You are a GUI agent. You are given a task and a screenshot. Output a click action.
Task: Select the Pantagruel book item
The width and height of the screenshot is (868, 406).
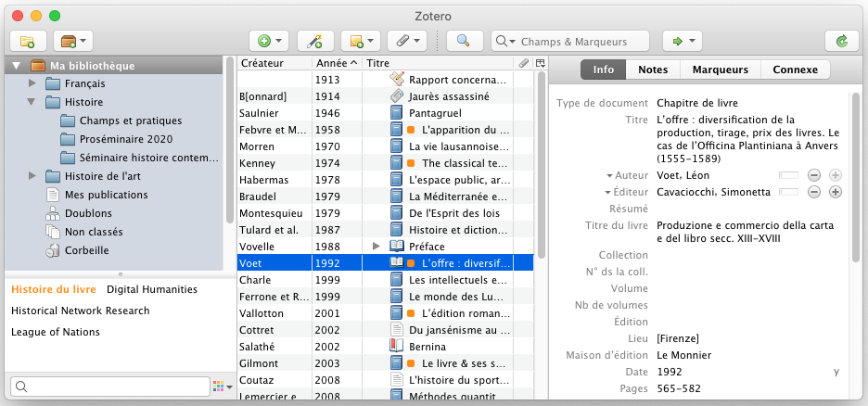[385, 113]
